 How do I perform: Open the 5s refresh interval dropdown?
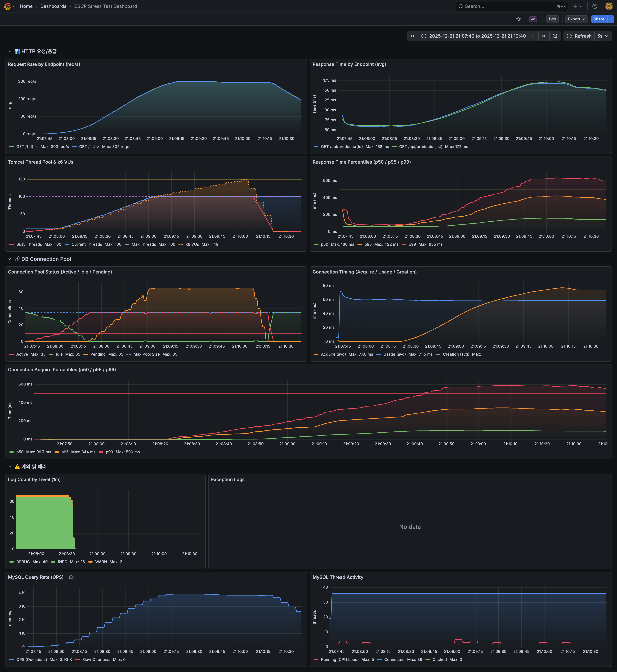pos(603,36)
